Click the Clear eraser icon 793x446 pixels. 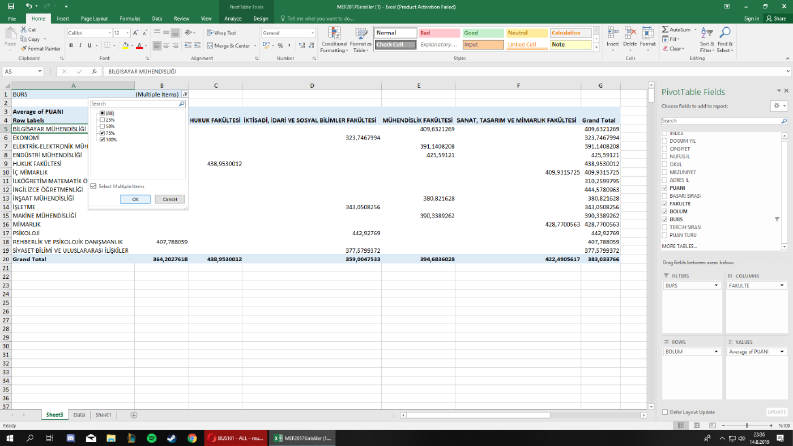[665, 49]
